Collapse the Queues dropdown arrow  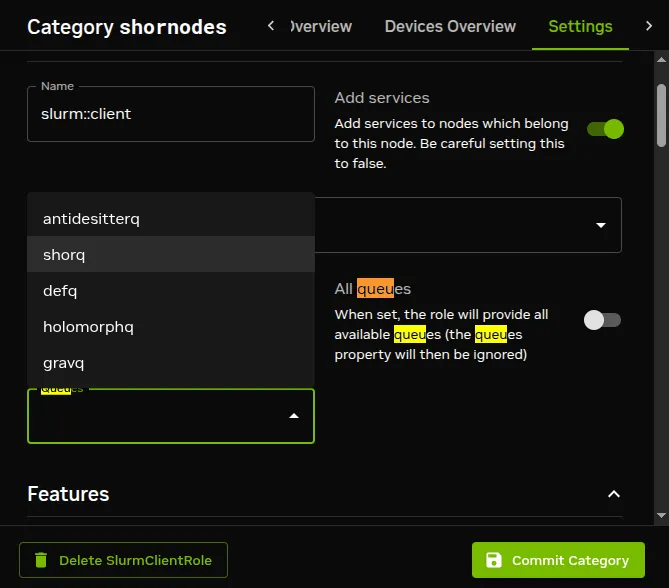point(294,416)
